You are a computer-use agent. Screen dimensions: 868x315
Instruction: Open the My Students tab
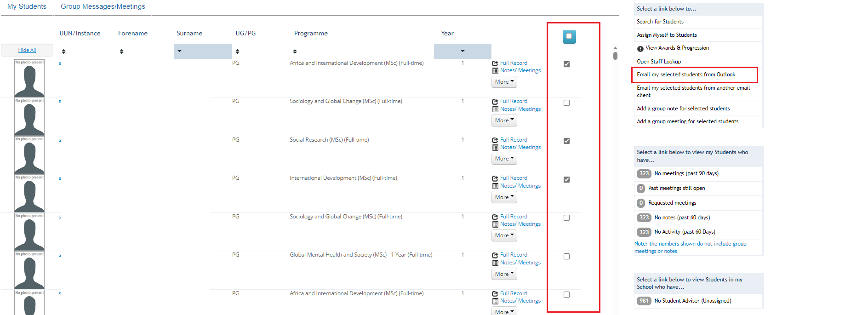[27, 6]
